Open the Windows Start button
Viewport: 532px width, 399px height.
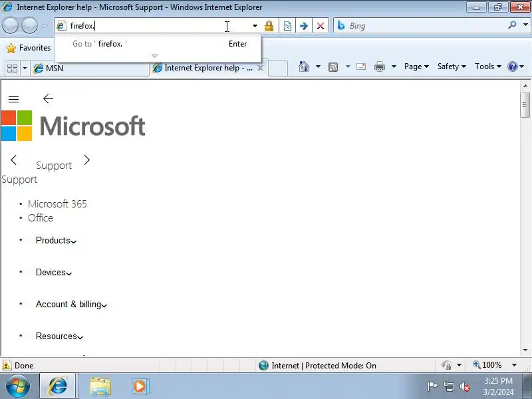pyautogui.click(x=18, y=386)
